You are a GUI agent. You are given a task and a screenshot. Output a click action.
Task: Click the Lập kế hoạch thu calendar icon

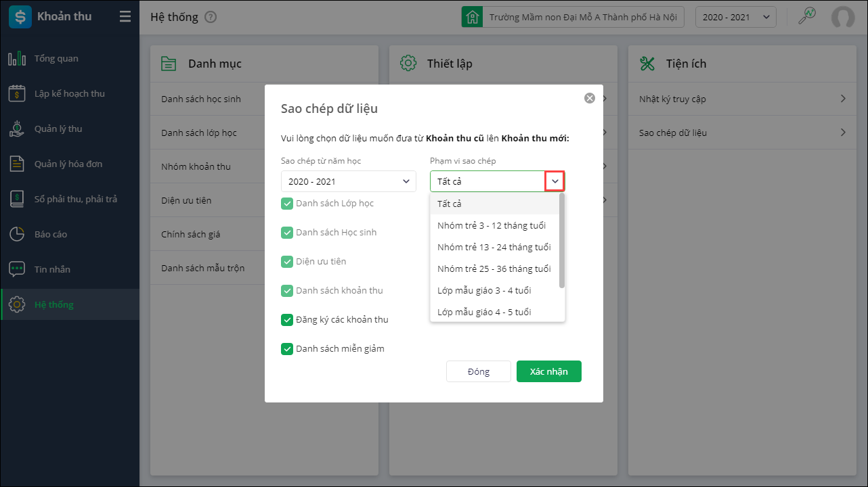pos(17,94)
